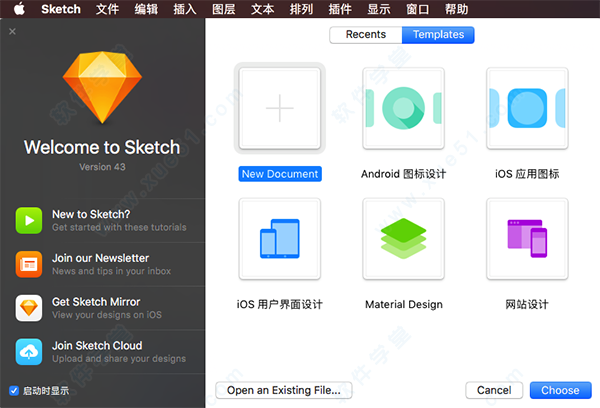Open the 显示 menu

coord(379,9)
